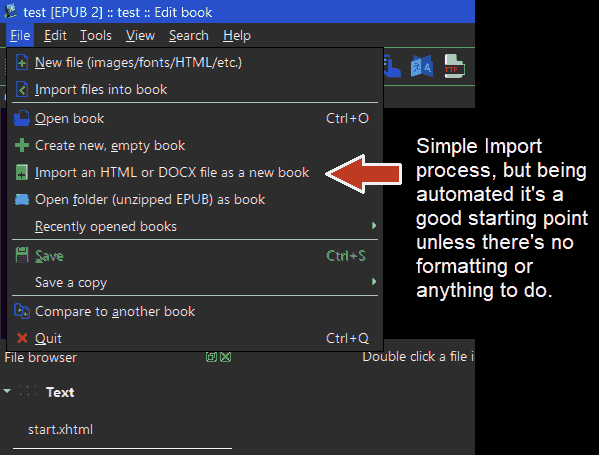Screen dimensions: 599x455
Task: Click the Import files arrow icon
Action: [22, 90]
